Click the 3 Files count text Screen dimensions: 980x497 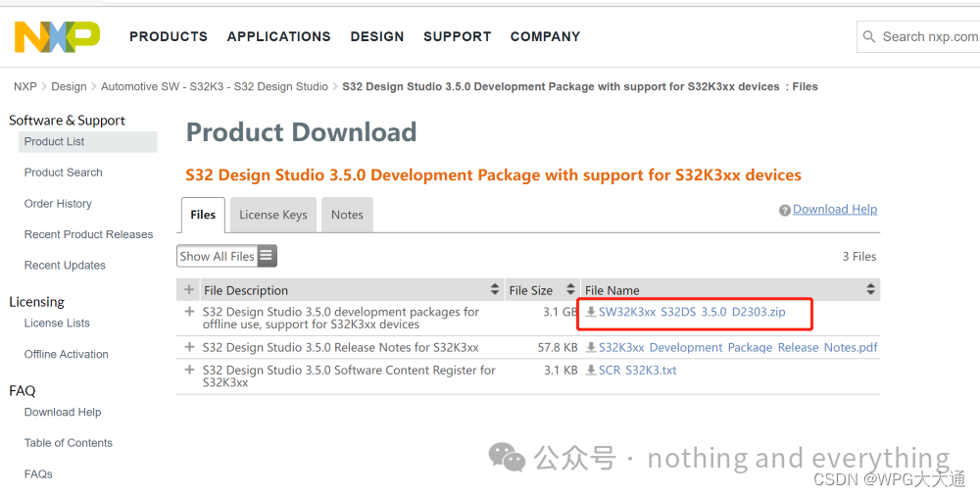859,256
